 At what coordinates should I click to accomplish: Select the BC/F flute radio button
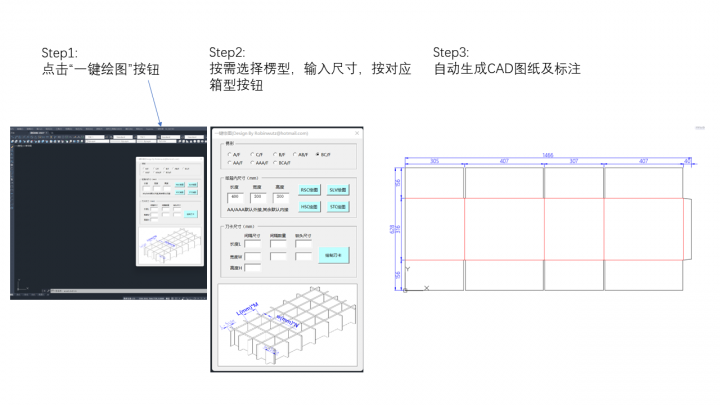pos(318,155)
